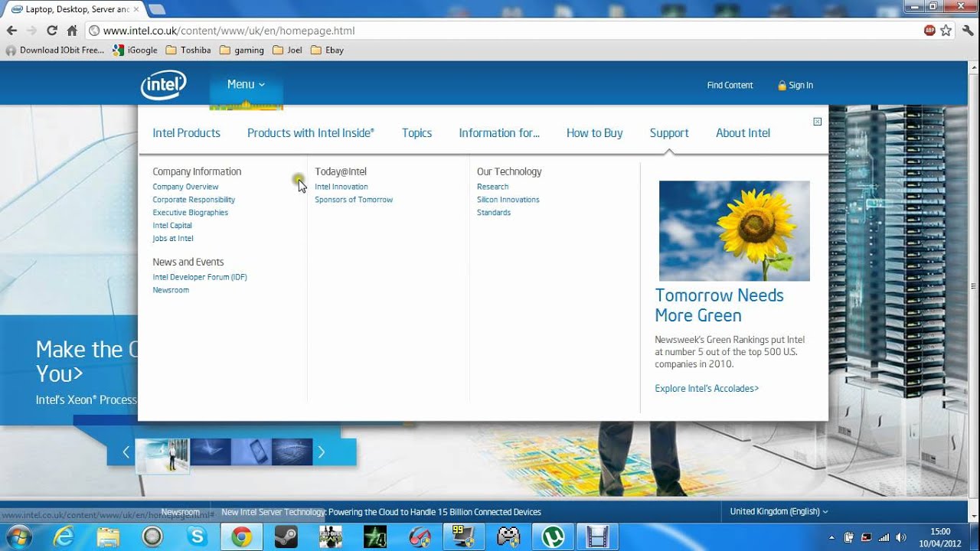Screen dimensions: 980x551
Task: Open uTorrent from taskbar
Action: click(553, 536)
